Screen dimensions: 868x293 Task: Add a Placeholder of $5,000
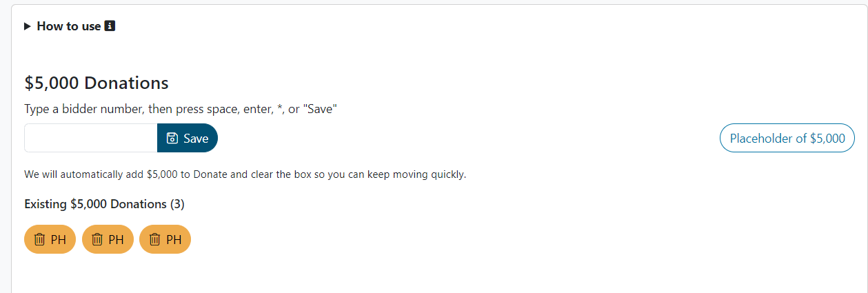(x=787, y=138)
